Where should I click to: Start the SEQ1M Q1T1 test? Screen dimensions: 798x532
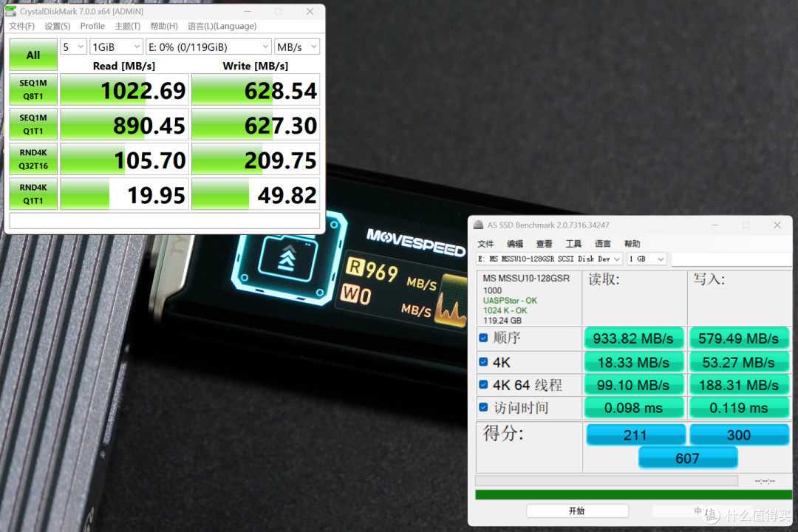33,124
